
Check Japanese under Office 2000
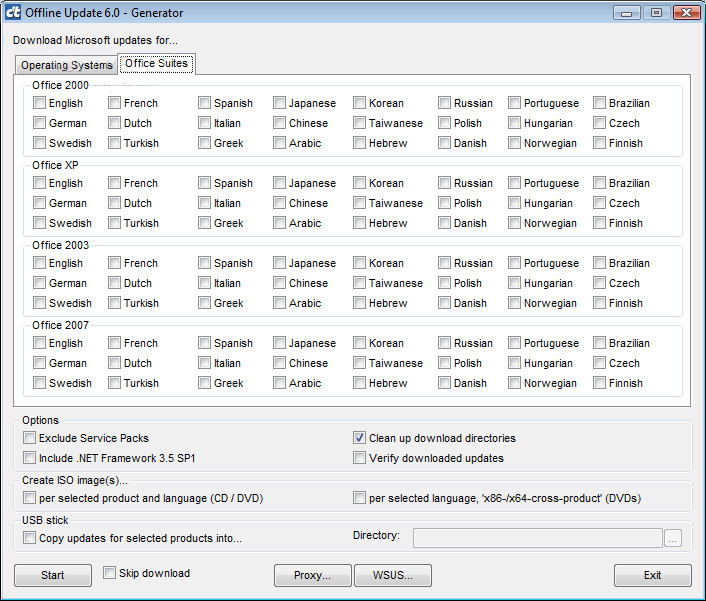(x=279, y=103)
